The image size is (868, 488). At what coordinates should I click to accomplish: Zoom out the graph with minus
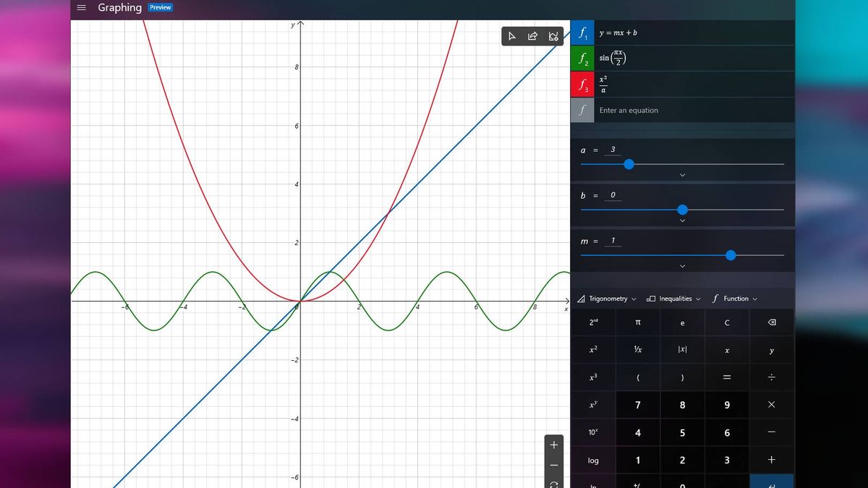(554, 465)
